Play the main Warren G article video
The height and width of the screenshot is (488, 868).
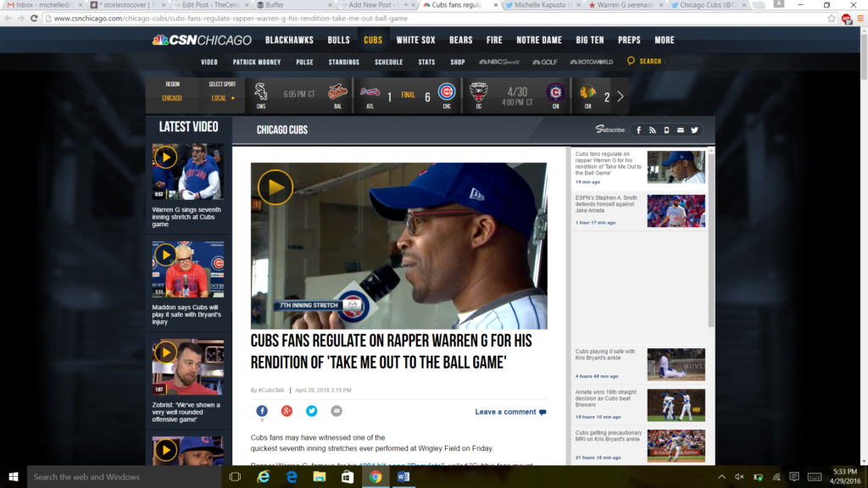tap(275, 187)
